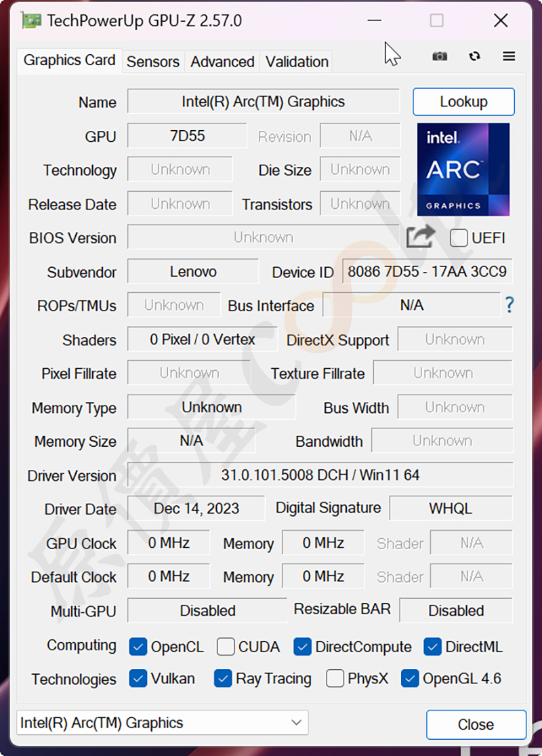Click the TechPowerUp GPU-Z 2.57.0 title text
Screen dimensions: 542x756
[x=144, y=21]
